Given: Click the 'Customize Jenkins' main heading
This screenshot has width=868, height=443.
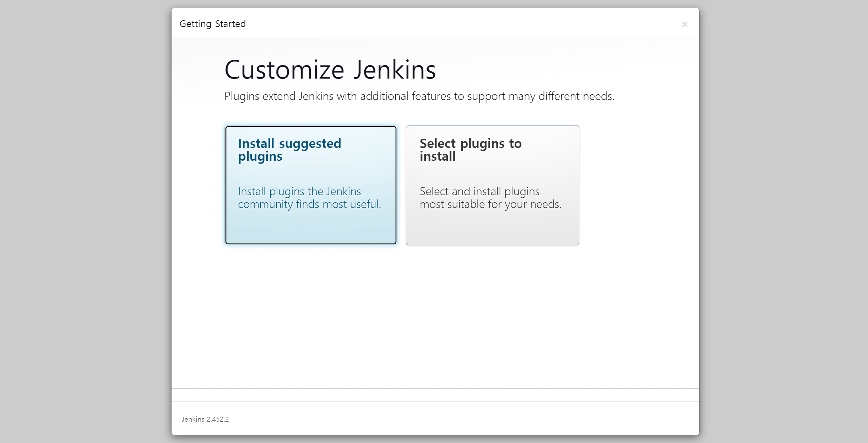Looking at the screenshot, I should tap(330, 70).
